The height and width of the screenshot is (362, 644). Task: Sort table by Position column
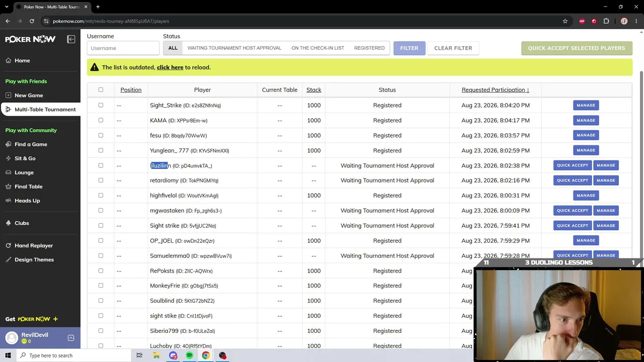131,89
